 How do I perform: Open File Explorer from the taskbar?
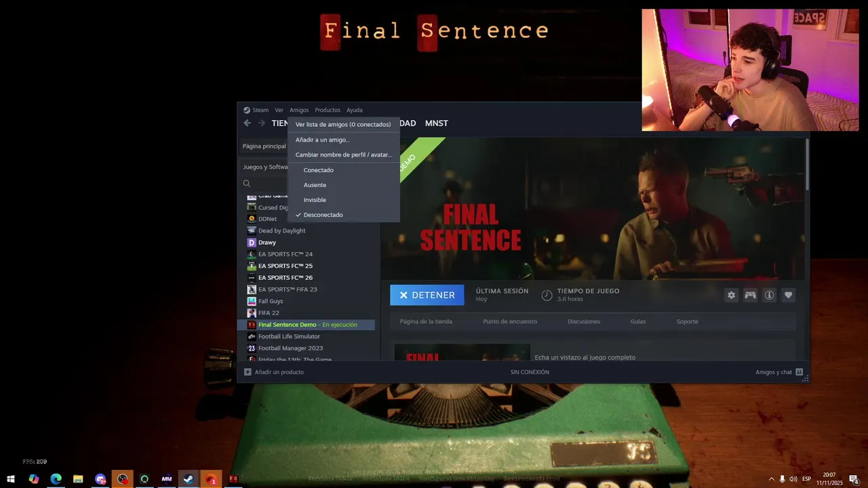78,479
